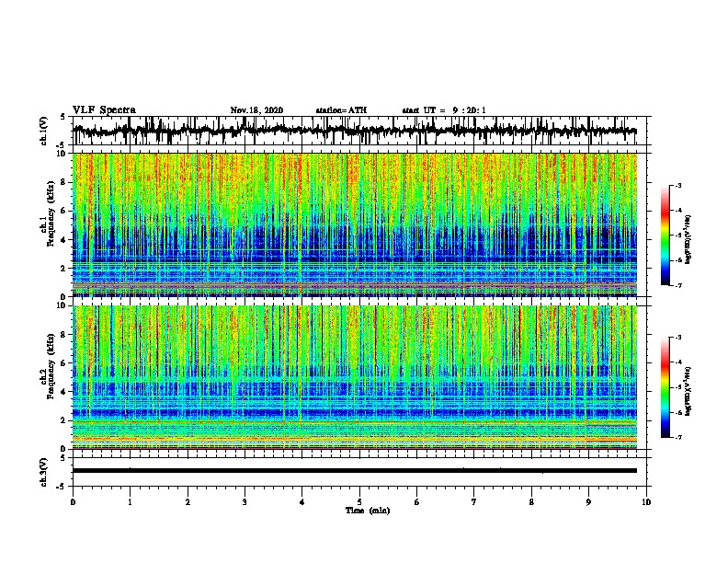Click the ch.1(V) waveform trace panel

pyautogui.click(x=359, y=131)
